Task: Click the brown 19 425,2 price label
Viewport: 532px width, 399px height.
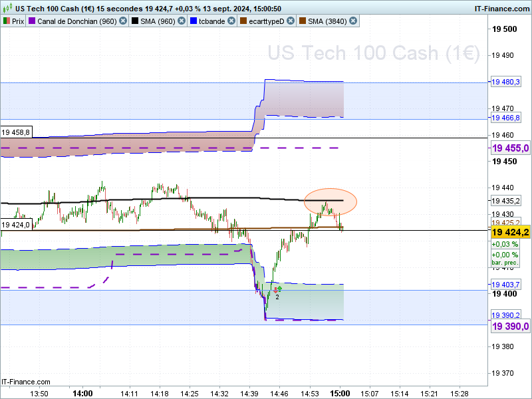Action: coord(505,223)
